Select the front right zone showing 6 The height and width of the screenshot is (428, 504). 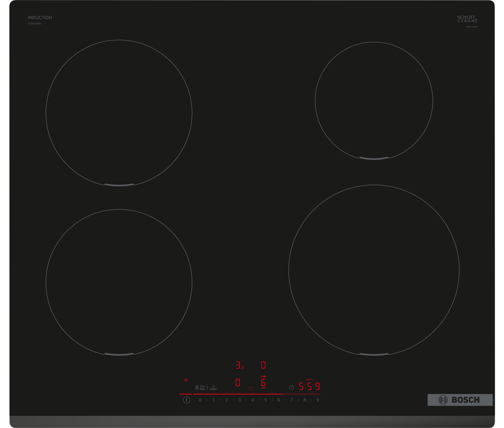pyautogui.click(x=263, y=383)
